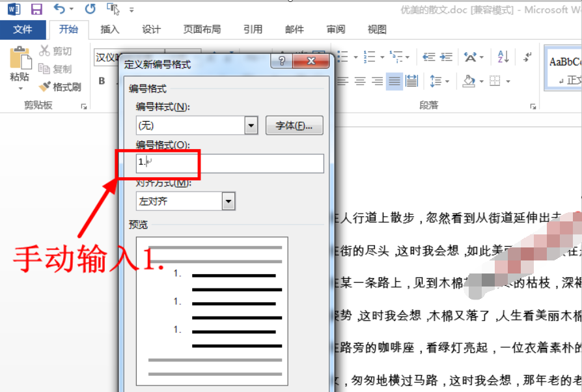Open the 编号样式 (numbering style) dropdown

coord(250,125)
